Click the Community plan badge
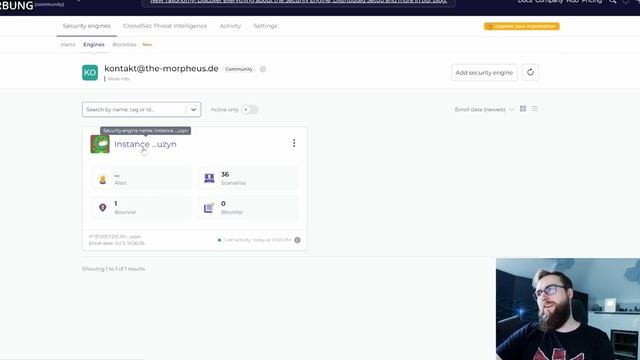Image resolution: width=640 pixels, height=360 pixels. [239, 69]
